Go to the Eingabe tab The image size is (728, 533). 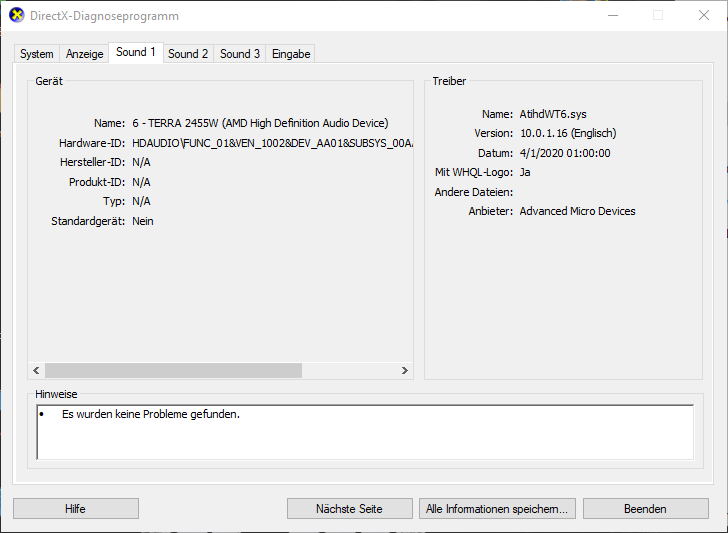pos(291,54)
